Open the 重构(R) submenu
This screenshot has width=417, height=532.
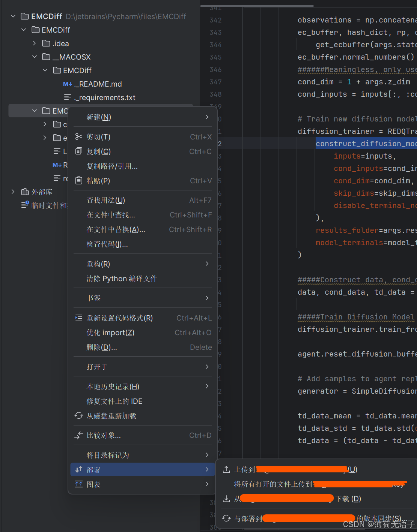pyautogui.click(x=143, y=264)
